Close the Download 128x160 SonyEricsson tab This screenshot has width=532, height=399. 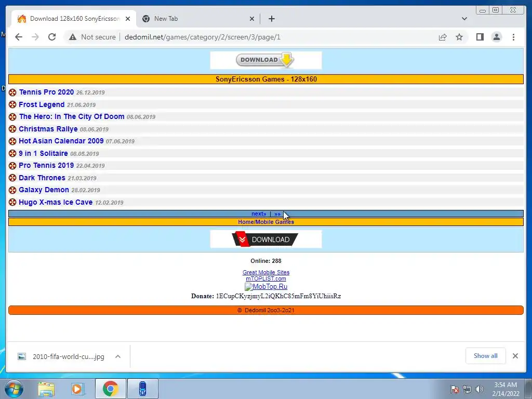[128, 19]
